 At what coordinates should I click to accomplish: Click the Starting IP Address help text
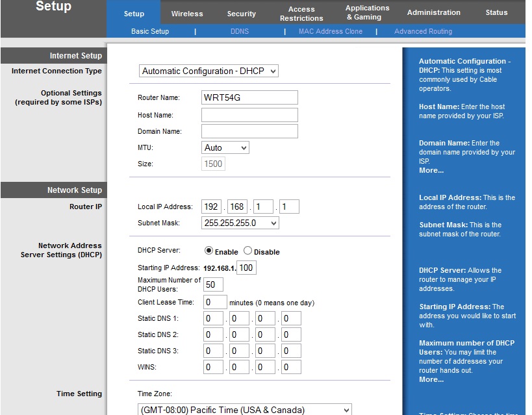click(x=468, y=316)
